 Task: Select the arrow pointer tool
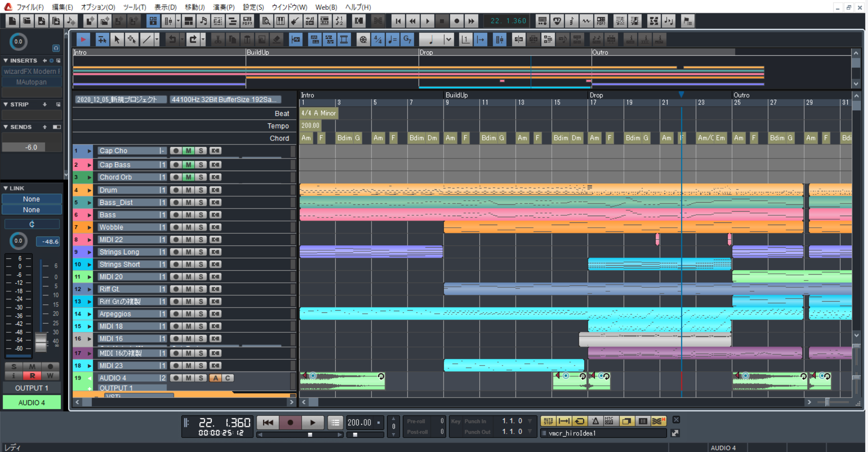[x=117, y=40]
